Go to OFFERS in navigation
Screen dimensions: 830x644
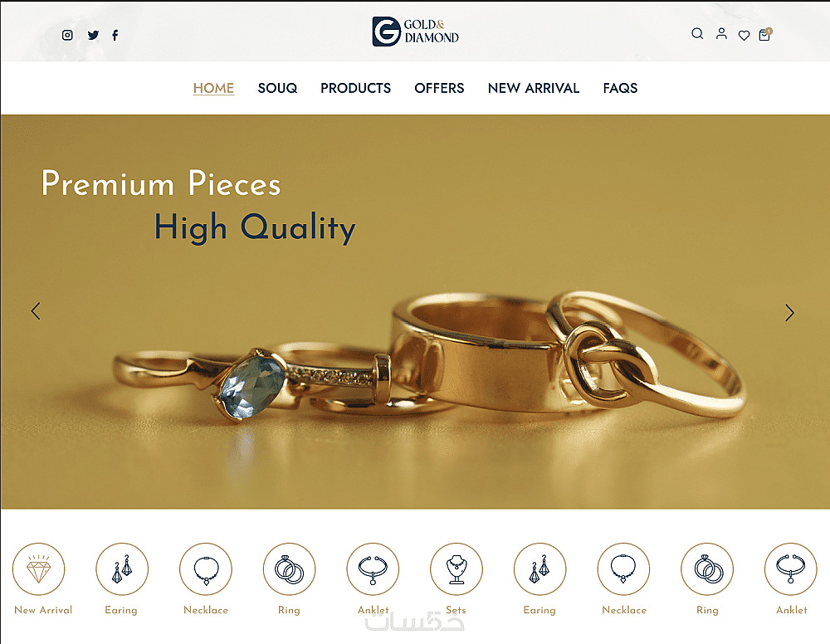tap(439, 88)
